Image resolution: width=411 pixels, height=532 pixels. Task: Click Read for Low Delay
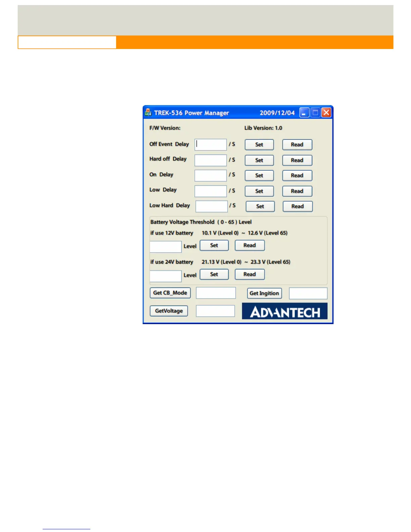click(297, 191)
